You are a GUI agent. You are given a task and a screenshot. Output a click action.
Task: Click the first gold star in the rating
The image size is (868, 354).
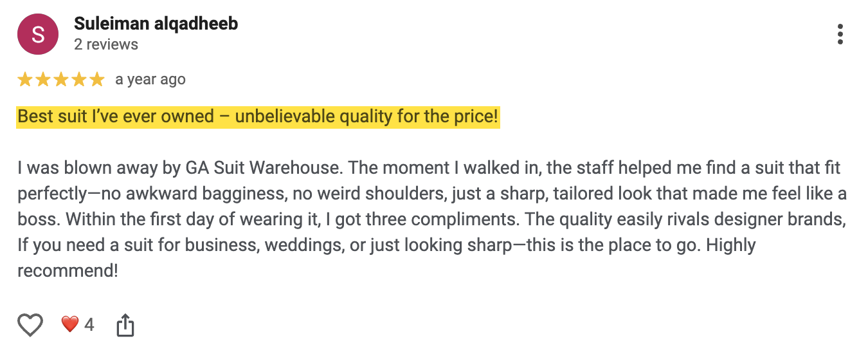pos(25,80)
